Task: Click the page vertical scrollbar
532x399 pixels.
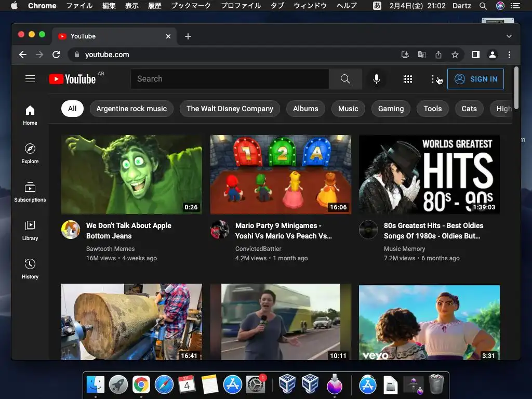Action: (x=516, y=88)
